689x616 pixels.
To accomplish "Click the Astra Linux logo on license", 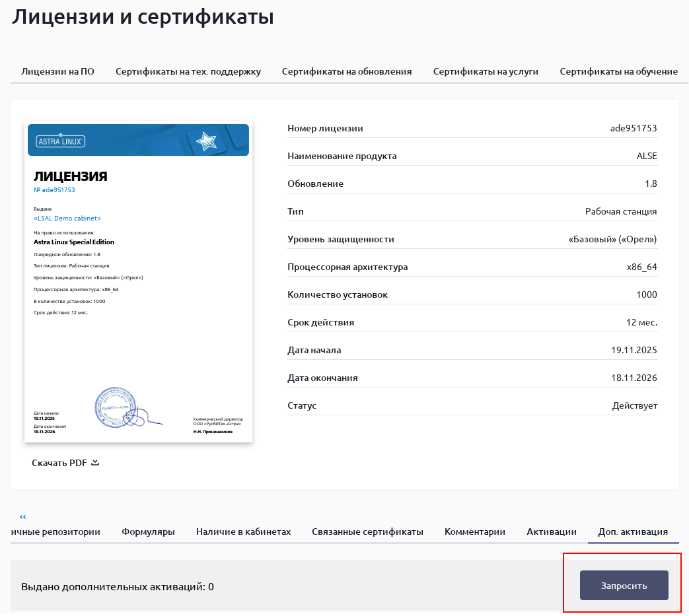I will click(61, 141).
